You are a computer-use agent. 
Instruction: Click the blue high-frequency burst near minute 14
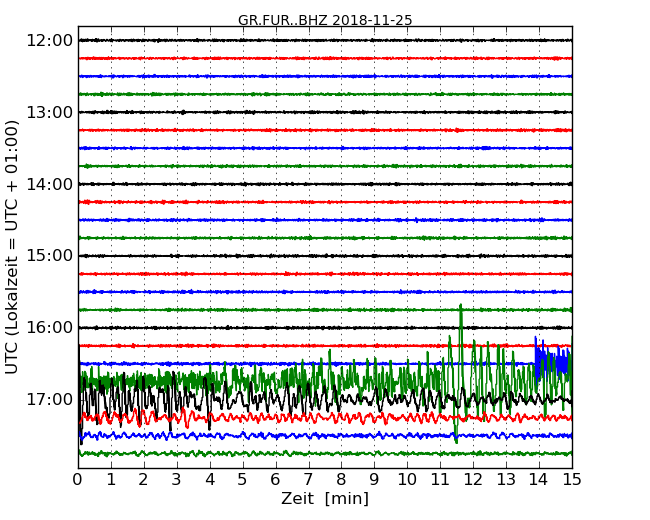[553, 362]
